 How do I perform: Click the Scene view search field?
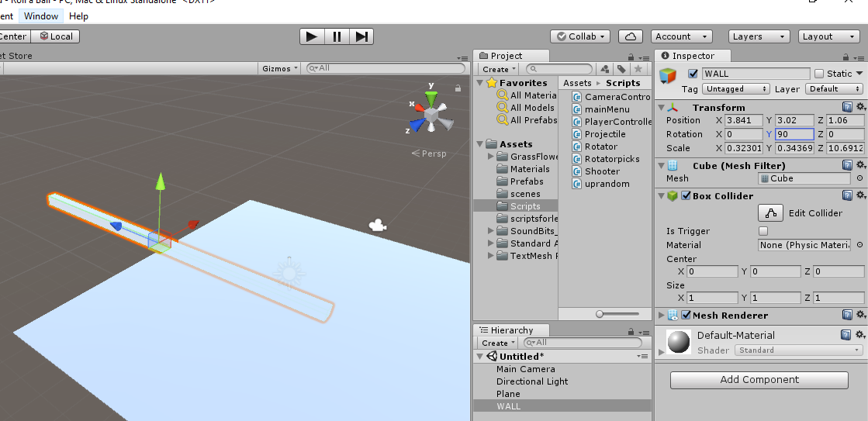pyautogui.click(x=386, y=68)
